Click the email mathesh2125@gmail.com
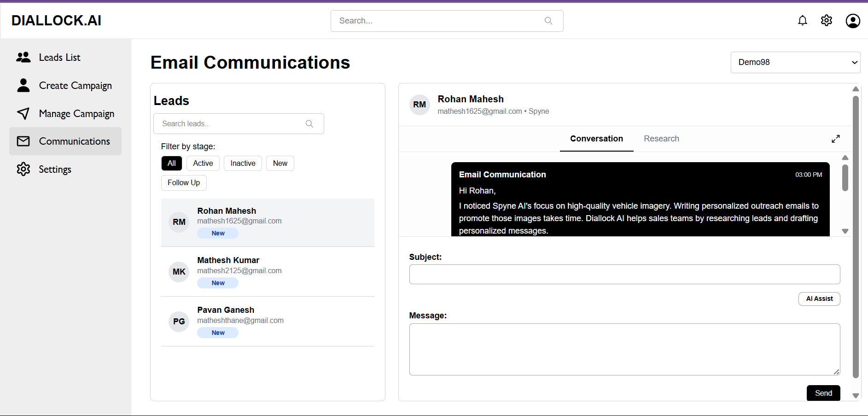Screen dimensions: 868x416 239,271
